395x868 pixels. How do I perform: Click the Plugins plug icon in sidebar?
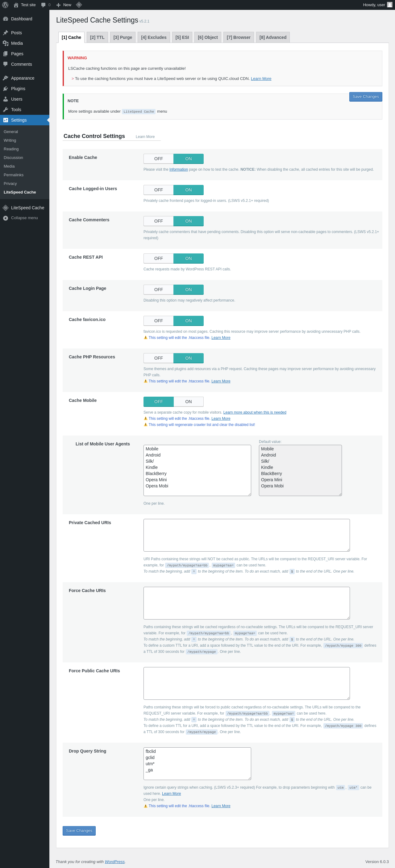coord(5,89)
